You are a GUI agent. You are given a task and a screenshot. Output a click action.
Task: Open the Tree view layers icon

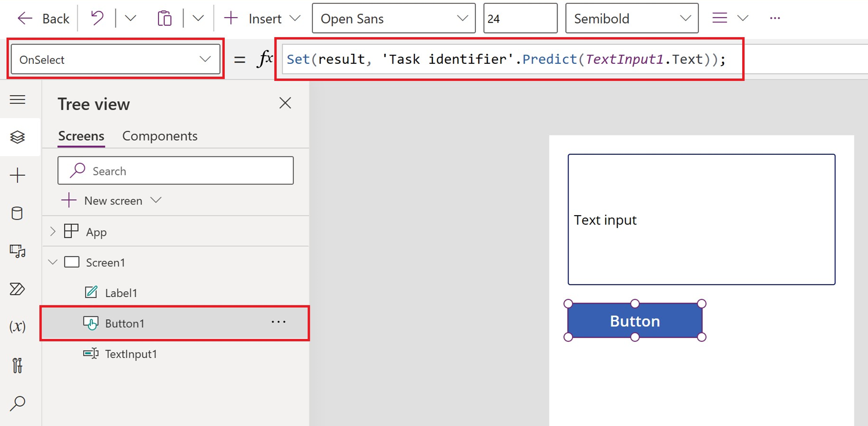[18, 137]
